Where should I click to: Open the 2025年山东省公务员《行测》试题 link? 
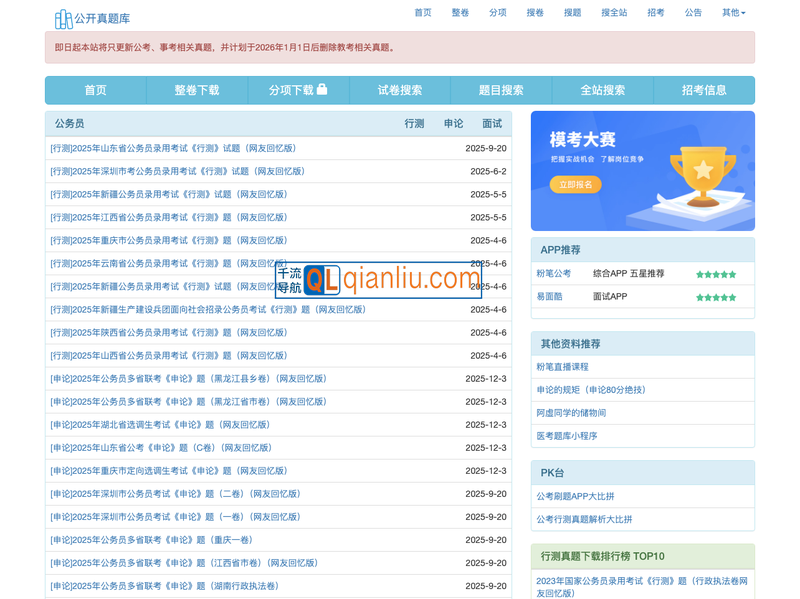[x=173, y=148]
